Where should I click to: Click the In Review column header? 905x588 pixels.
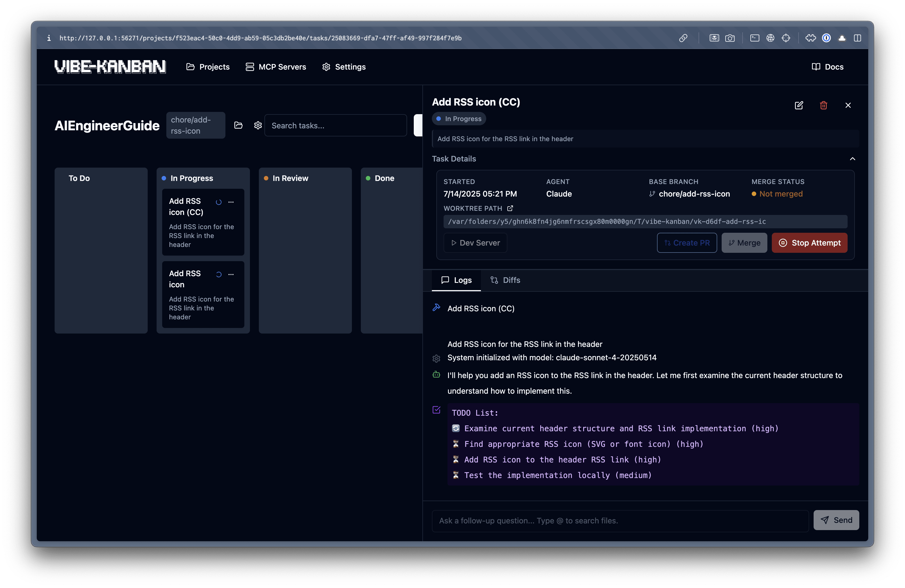point(290,178)
